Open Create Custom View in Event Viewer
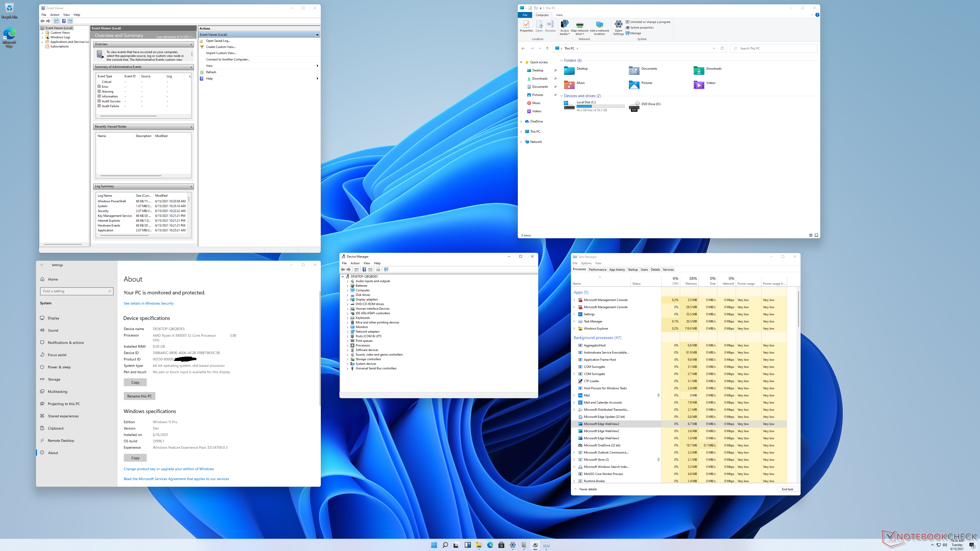The image size is (980, 551). click(x=221, y=47)
